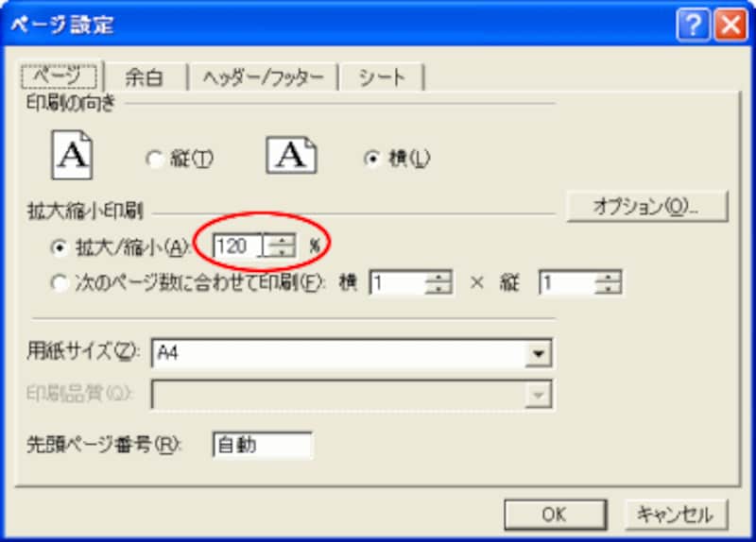
Task: Decrease the scaling percent spinner
Action: pyautogui.click(x=281, y=252)
